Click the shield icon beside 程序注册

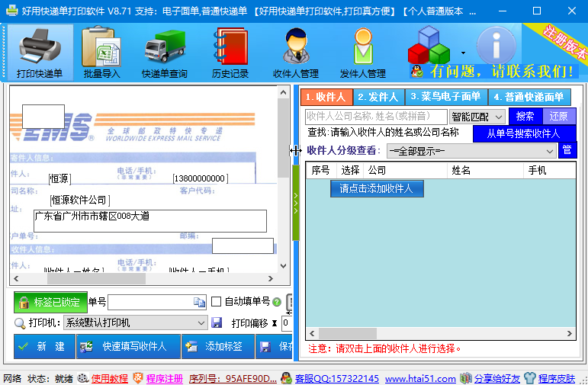tap(138, 378)
